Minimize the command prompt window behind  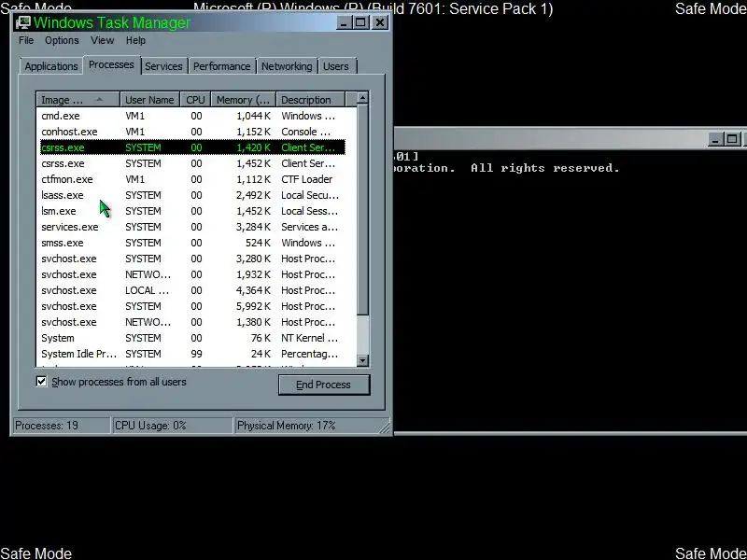[x=715, y=139]
